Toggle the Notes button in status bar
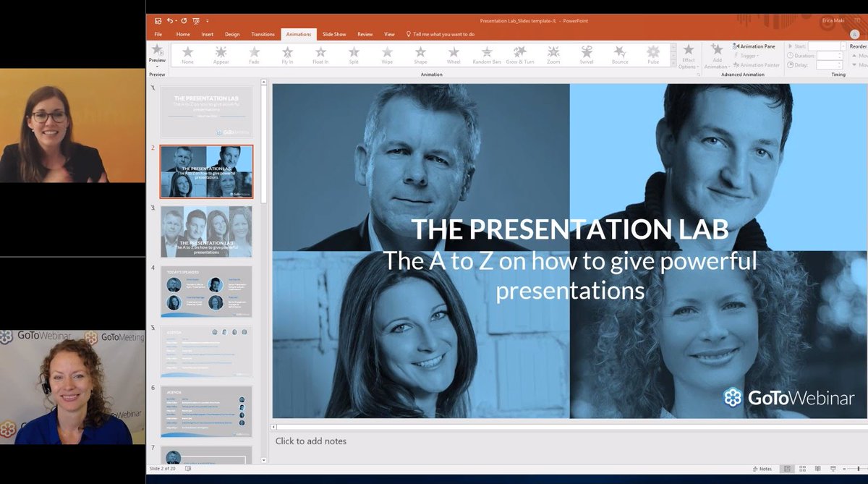This screenshot has height=484, width=868. [762, 469]
